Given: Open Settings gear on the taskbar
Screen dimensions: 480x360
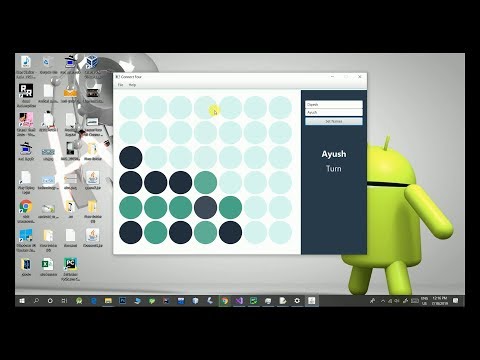Looking at the screenshot, I should 297,301.
